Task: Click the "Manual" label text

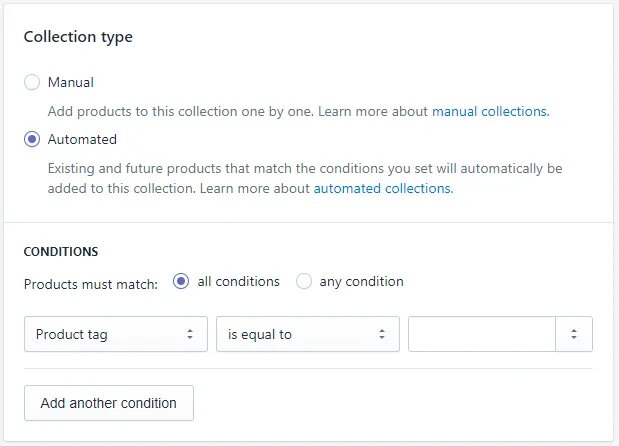Action: 71,83
